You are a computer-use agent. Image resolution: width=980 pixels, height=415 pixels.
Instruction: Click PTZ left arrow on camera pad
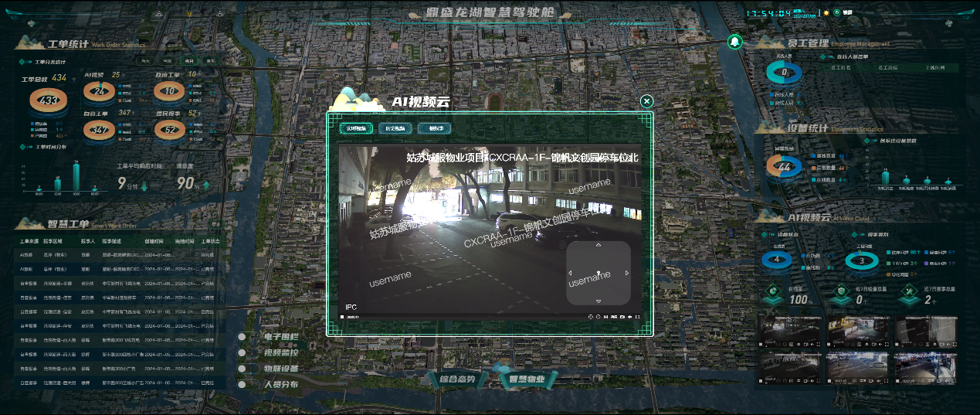pos(570,273)
